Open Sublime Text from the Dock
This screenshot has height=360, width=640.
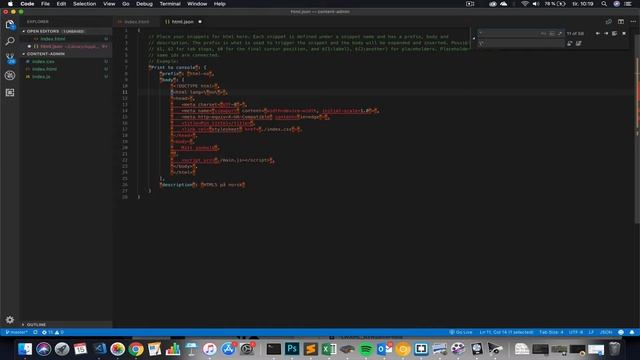pos(311,349)
